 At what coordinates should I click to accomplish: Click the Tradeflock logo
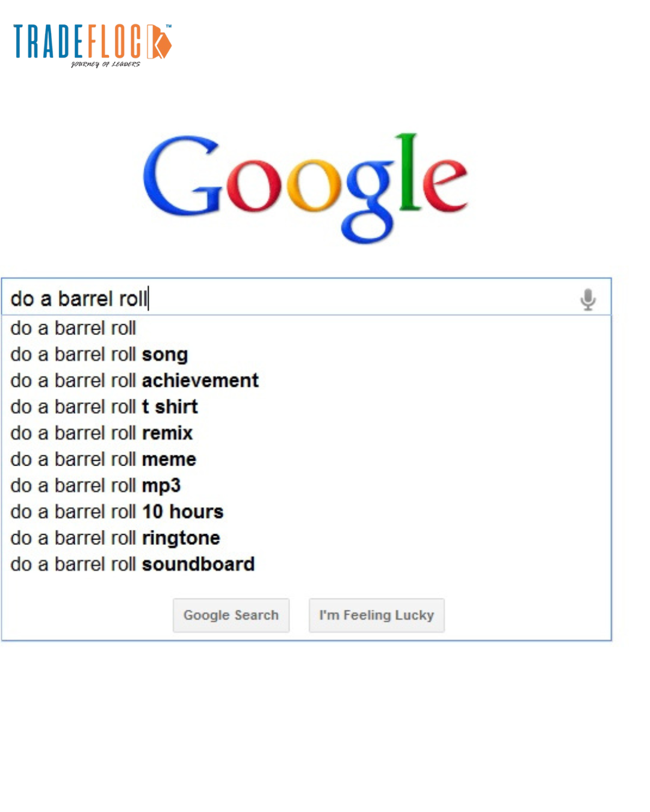click(x=92, y=44)
